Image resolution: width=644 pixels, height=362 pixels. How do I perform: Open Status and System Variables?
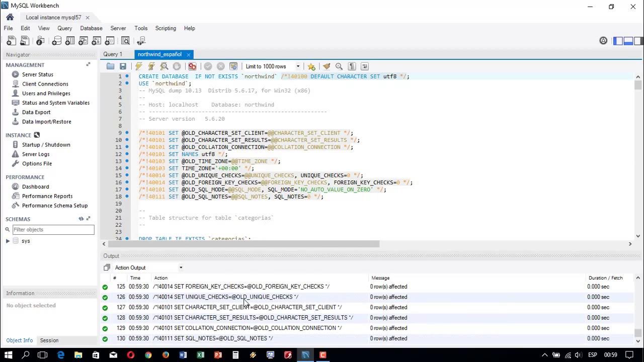[x=56, y=103]
